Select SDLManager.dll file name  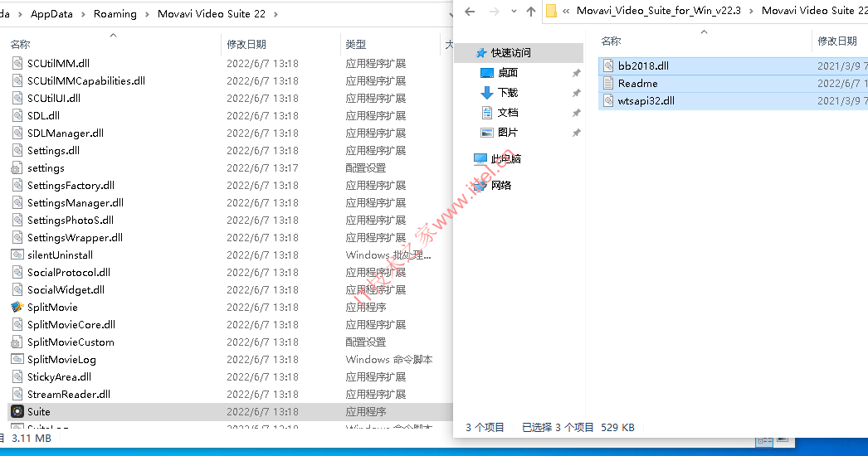pos(66,133)
